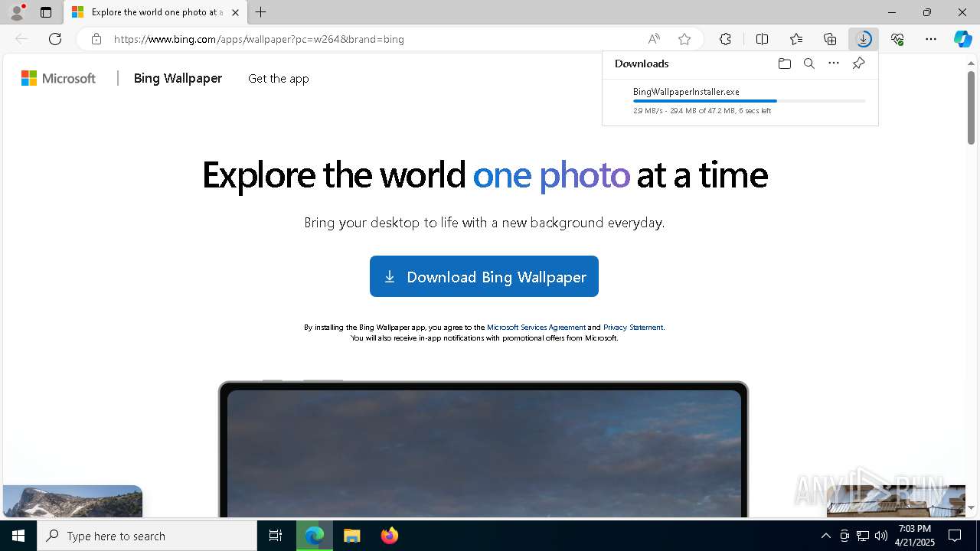
Task: Open Favorites list icon
Action: point(796,39)
